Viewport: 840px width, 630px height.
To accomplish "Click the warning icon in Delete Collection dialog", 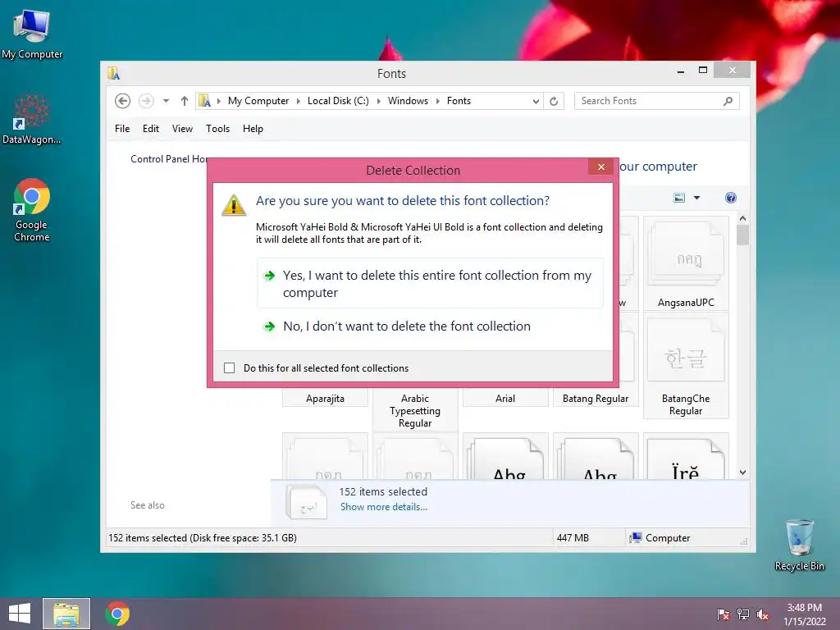I will coord(234,205).
